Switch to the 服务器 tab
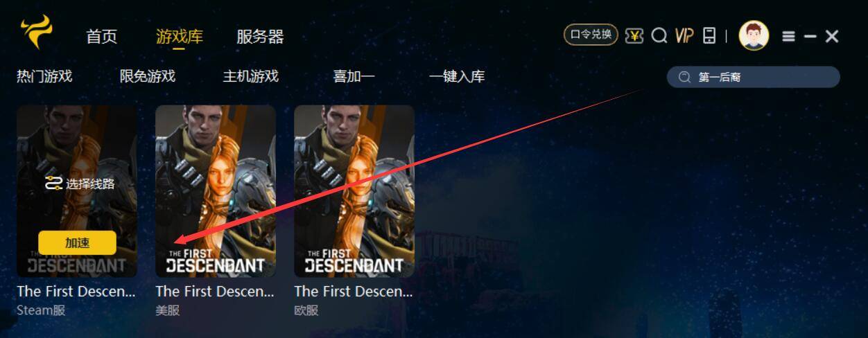The height and width of the screenshot is (338, 868). [x=260, y=37]
